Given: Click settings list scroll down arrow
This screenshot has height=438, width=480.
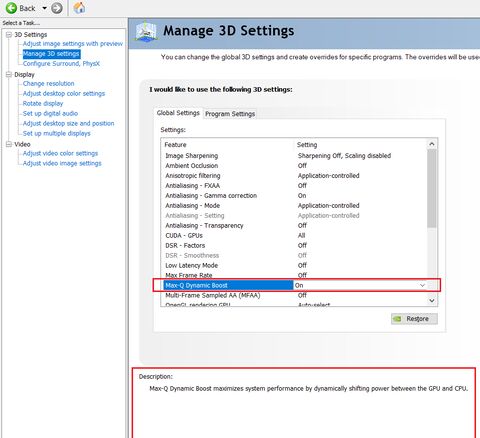Looking at the screenshot, I should 432,300.
